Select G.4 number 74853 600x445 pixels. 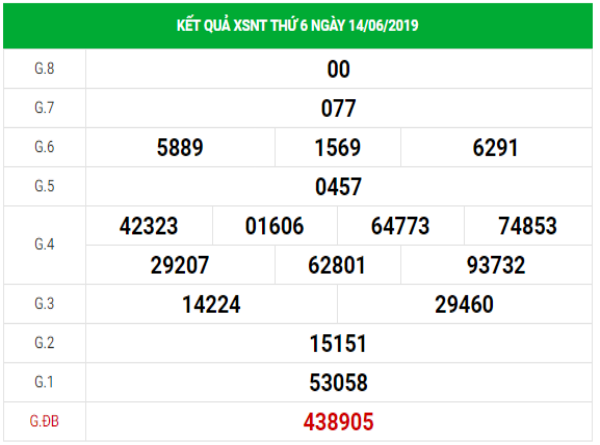click(x=527, y=226)
